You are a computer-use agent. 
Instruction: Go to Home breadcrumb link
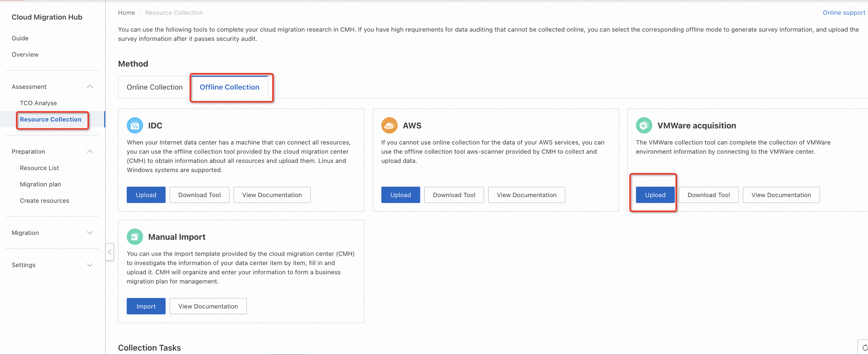point(126,13)
